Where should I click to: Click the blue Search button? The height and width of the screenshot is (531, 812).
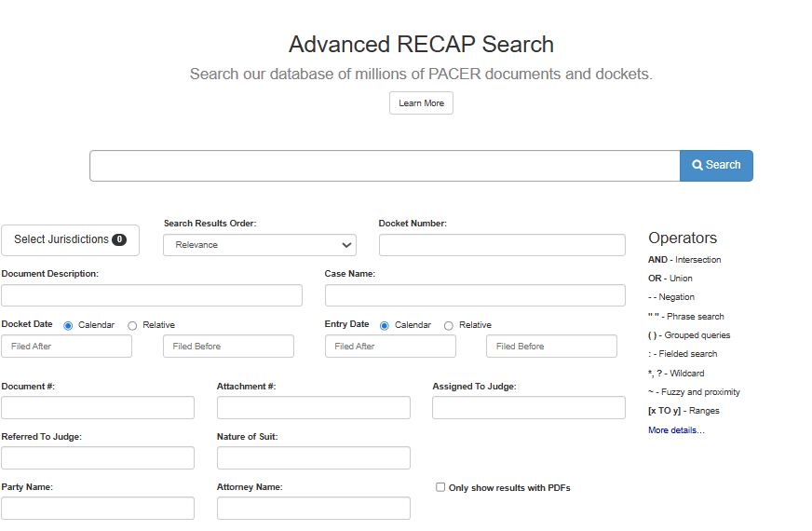pos(716,166)
